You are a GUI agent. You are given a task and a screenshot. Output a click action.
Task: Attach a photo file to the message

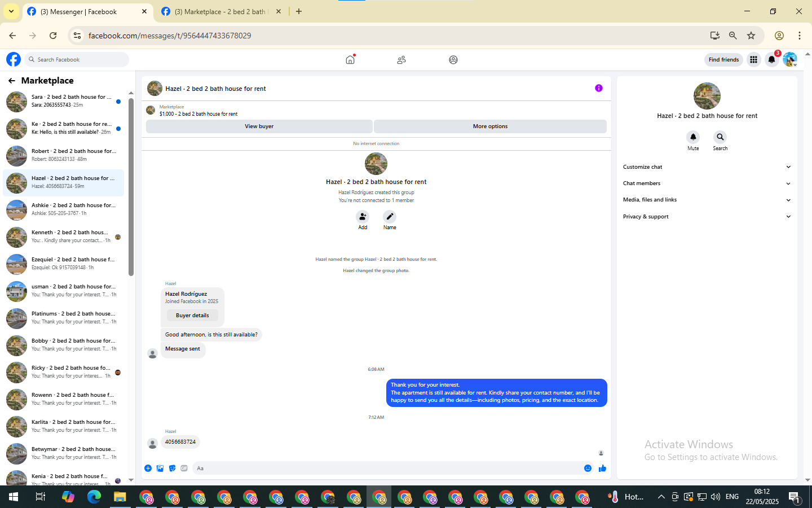pyautogui.click(x=160, y=468)
